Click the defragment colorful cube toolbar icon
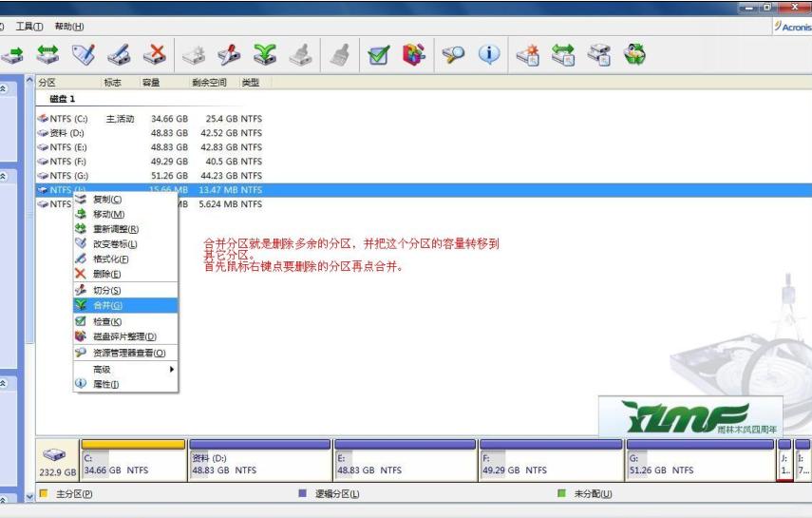Image resolution: width=812 pixels, height=518 pixels. click(x=413, y=54)
